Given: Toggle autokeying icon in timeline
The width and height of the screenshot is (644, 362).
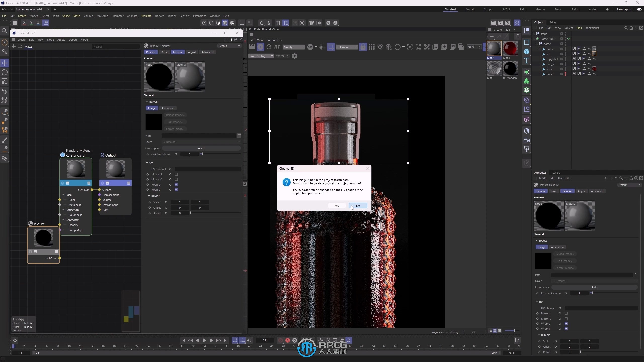Looking at the screenshot, I should tap(287, 340).
